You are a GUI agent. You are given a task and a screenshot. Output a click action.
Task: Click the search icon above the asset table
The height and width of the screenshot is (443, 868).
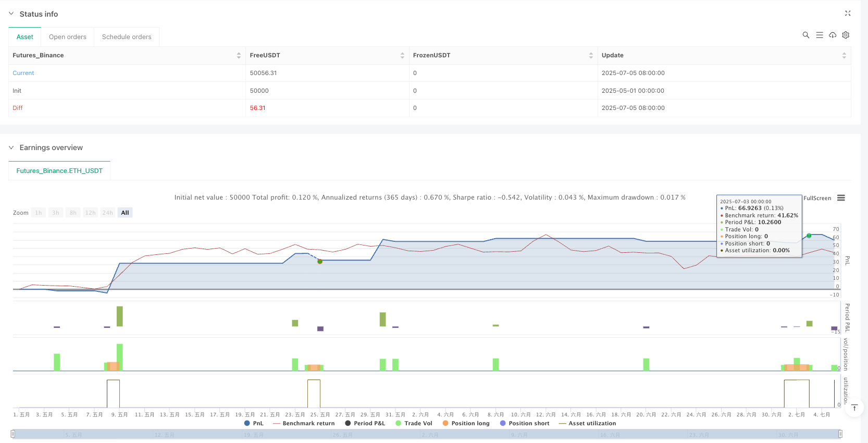point(806,35)
